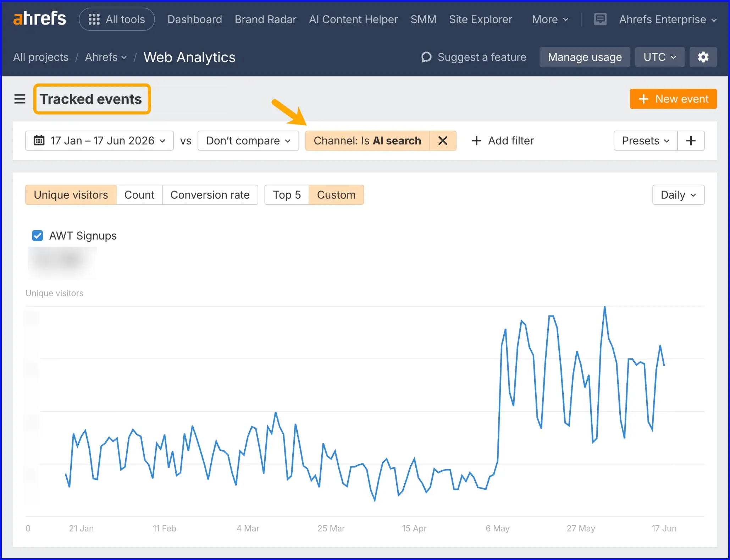Viewport: 730px width, 560px height.
Task: Go to Dashboard
Action: click(x=194, y=19)
